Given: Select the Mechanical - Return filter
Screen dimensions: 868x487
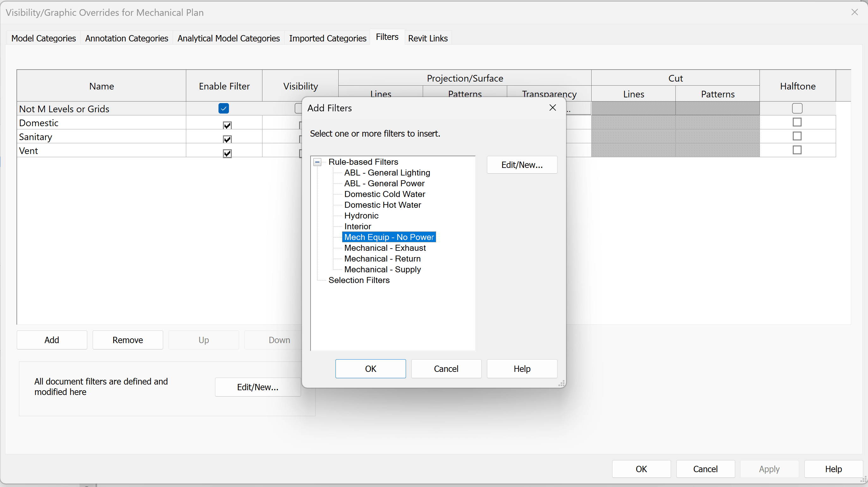Looking at the screenshot, I should [382, 259].
